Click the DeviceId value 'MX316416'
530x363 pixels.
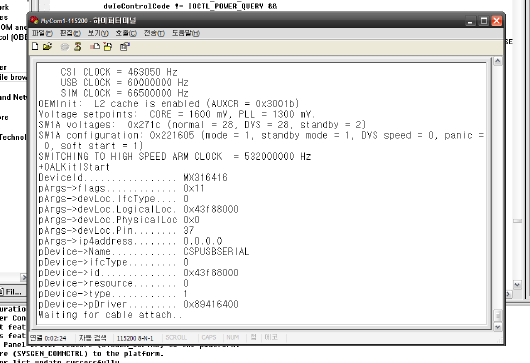pyautogui.click(x=206, y=177)
